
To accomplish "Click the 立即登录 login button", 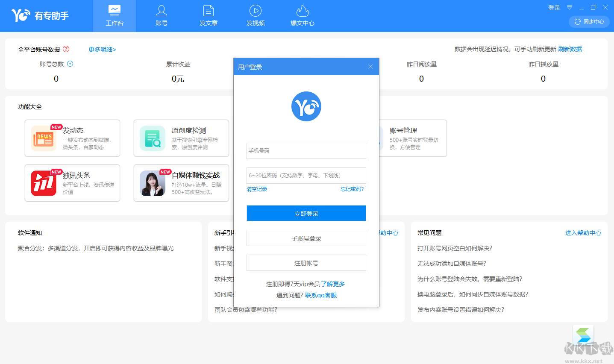I will (x=306, y=213).
